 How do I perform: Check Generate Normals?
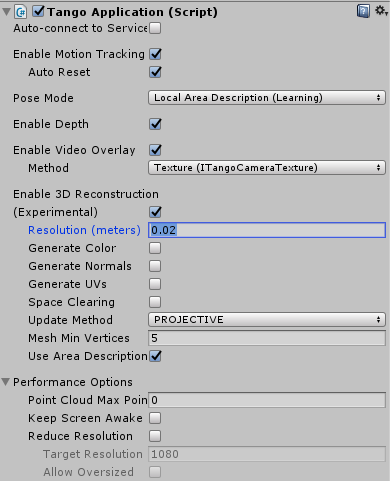tap(155, 266)
